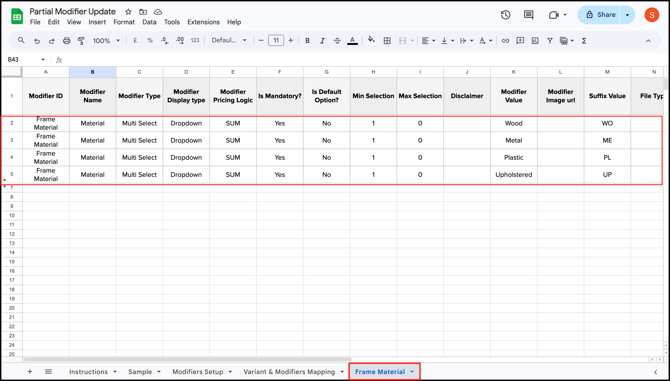Open the zoom level dropdown
Screen dimensions: 670x381
[x=106, y=41]
